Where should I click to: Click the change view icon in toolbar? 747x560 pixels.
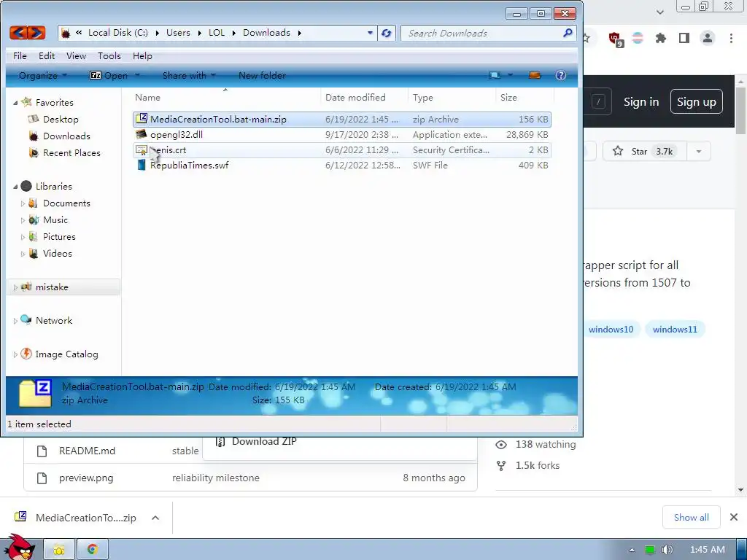pyautogui.click(x=495, y=75)
